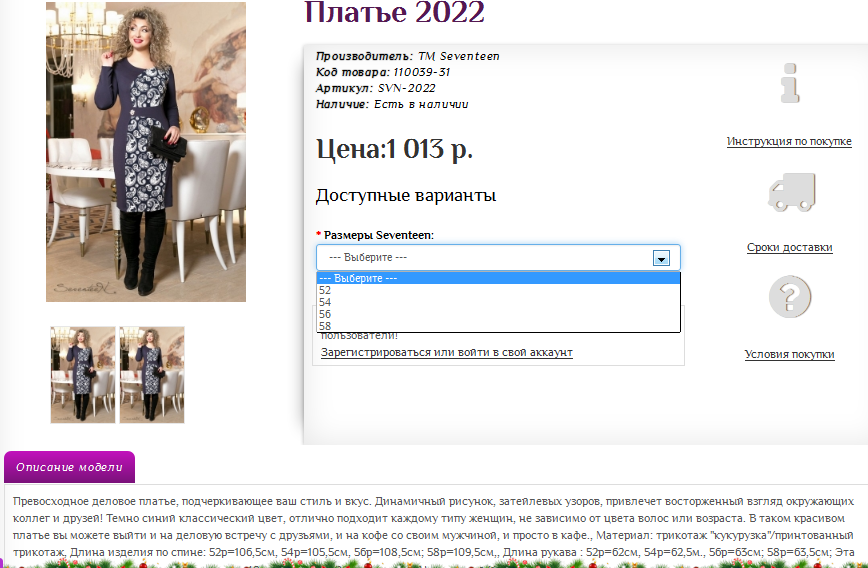Click the 'Размеры Seventeen' select field

click(x=498, y=257)
